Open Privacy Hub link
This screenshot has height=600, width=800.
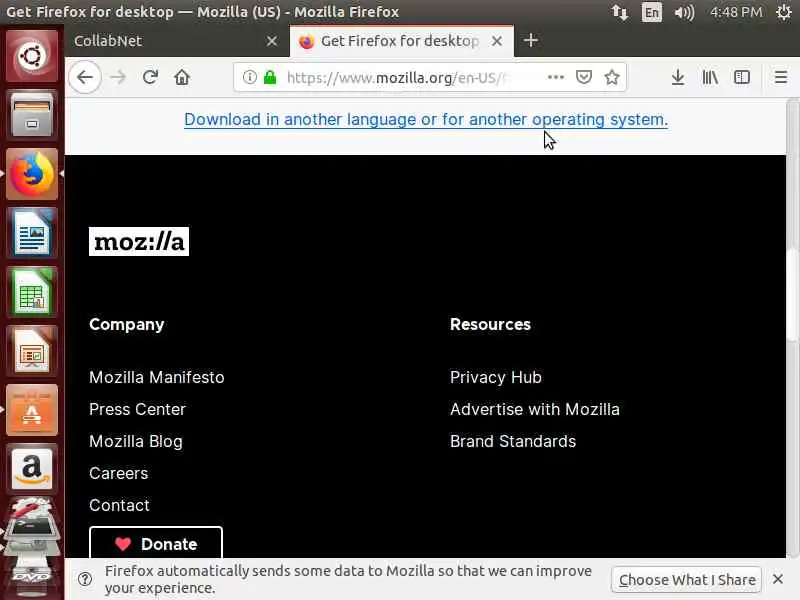[x=495, y=378]
